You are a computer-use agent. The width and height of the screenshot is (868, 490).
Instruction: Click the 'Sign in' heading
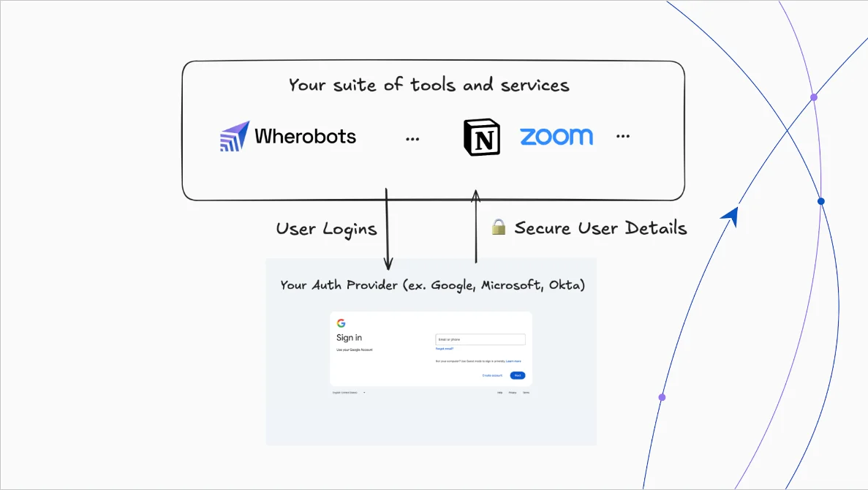350,338
